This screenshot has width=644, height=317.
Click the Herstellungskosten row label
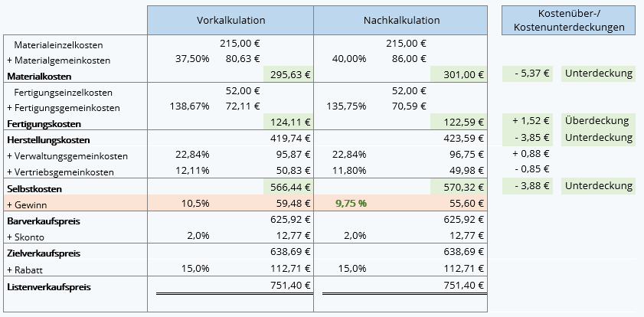point(47,140)
